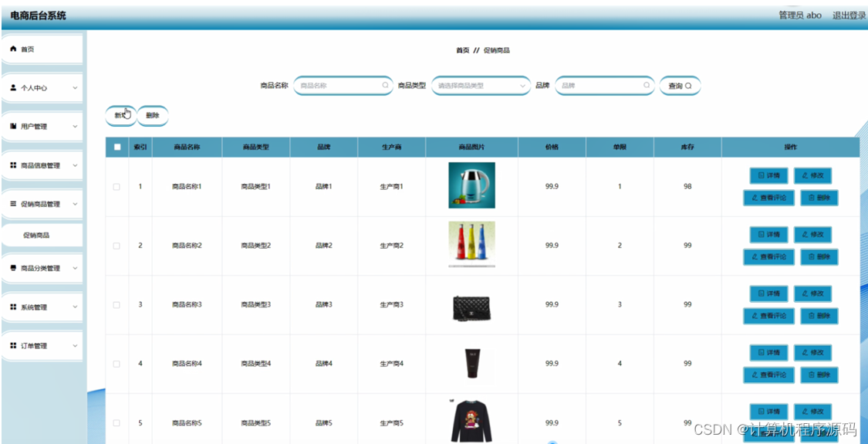The height and width of the screenshot is (444, 868).
Task: Click 查看评论 for 商品名称2
Action: point(769,256)
